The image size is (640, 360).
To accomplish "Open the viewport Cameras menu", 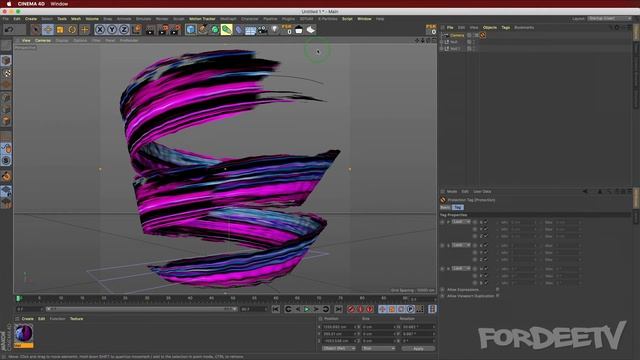I will [42, 40].
